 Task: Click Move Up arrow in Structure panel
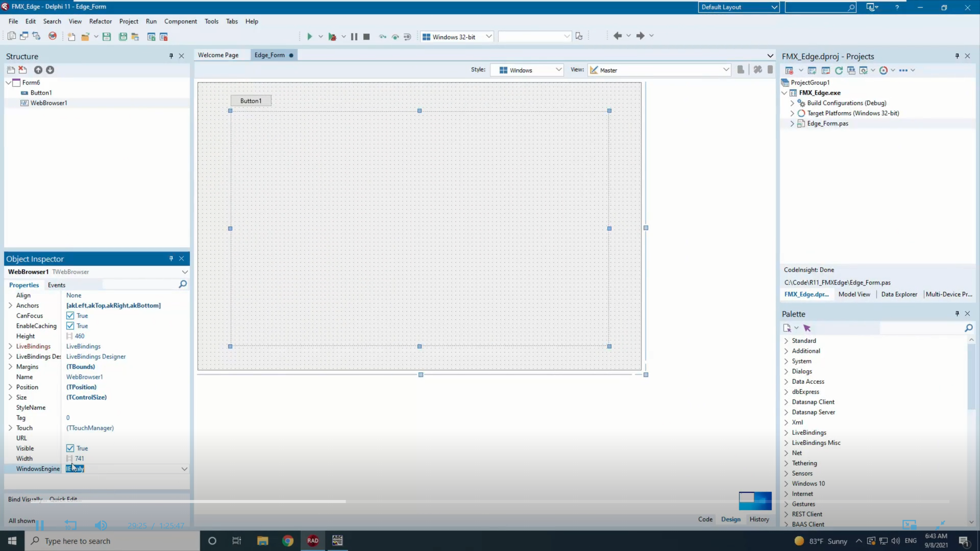point(38,70)
